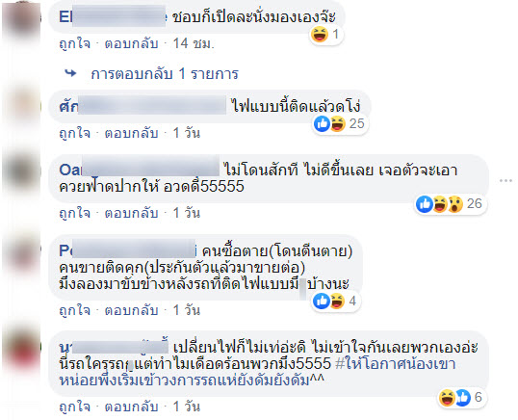
Task: Open hashtag #ให้โอกาศน้องเขา link
Action: [396, 364]
